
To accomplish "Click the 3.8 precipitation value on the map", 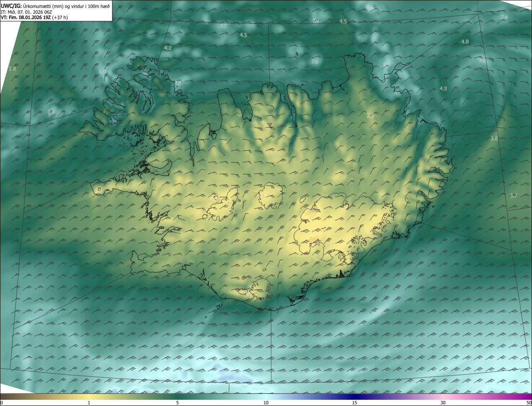I will click(12, 69).
